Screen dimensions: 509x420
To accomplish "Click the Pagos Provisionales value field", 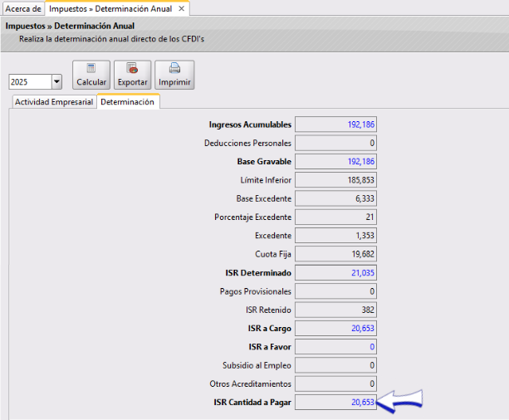I will tap(335, 291).
